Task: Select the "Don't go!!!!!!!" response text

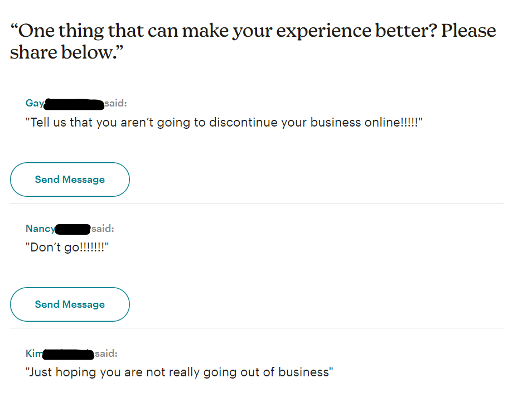Action: tap(67, 248)
